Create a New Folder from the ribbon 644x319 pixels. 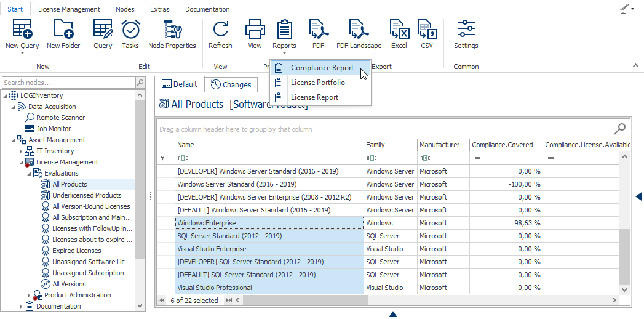pyautogui.click(x=63, y=30)
